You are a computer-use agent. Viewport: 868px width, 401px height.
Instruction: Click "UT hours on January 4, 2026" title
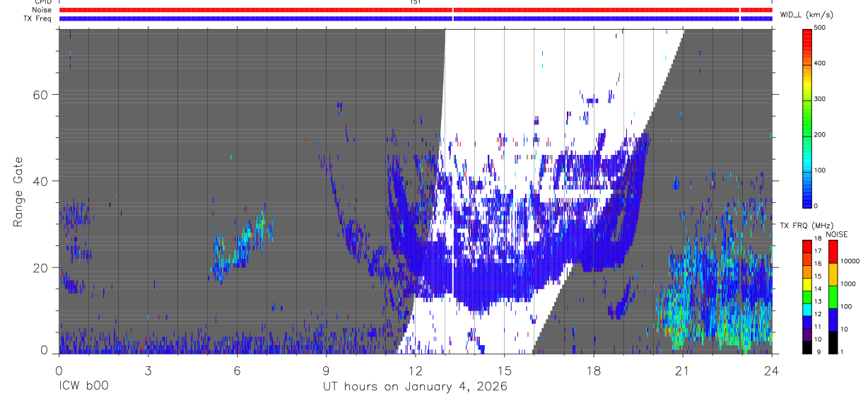click(415, 387)
